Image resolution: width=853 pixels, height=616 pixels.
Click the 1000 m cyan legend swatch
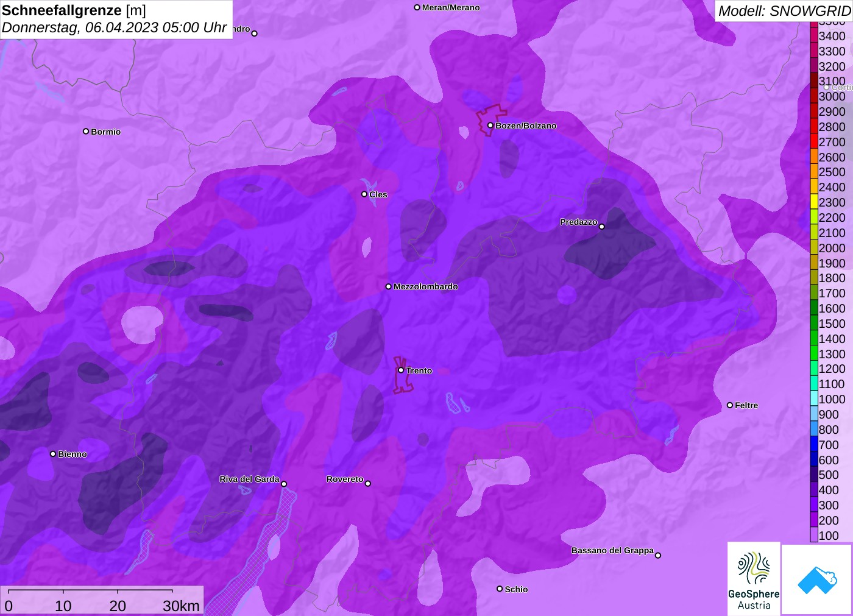(814, 399)
